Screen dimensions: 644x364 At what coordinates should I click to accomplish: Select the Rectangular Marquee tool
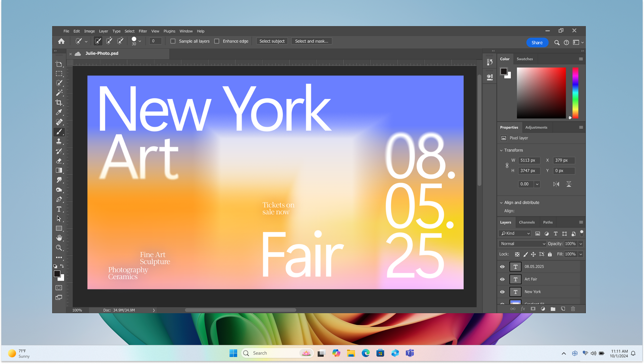pyautogui.click(x=59, y=74)
